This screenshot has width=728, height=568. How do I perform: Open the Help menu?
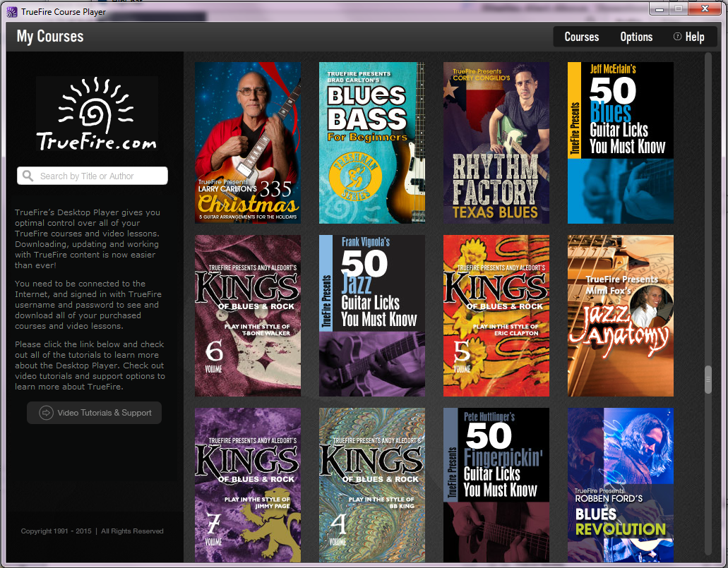689,37
